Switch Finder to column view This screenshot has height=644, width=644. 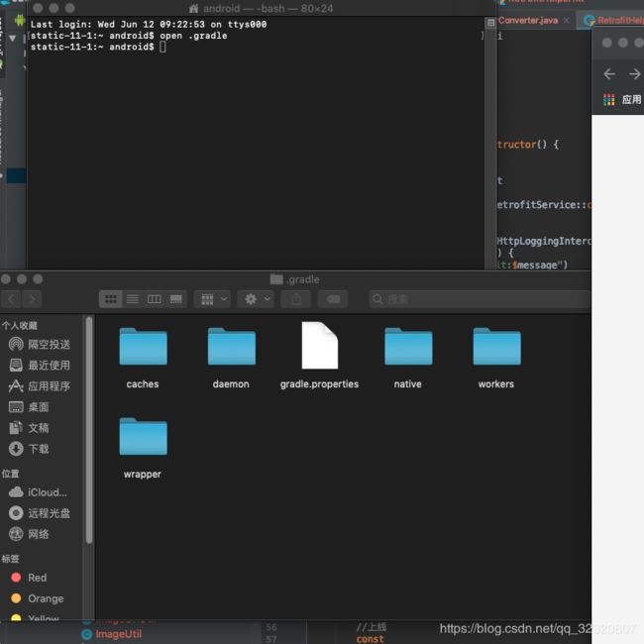pyautogui.click(x=154, y=299)
